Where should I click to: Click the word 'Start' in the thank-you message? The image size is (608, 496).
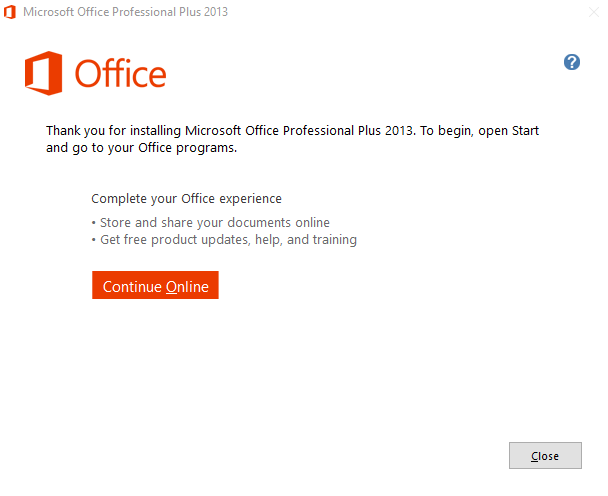click(x=525, y=131)
